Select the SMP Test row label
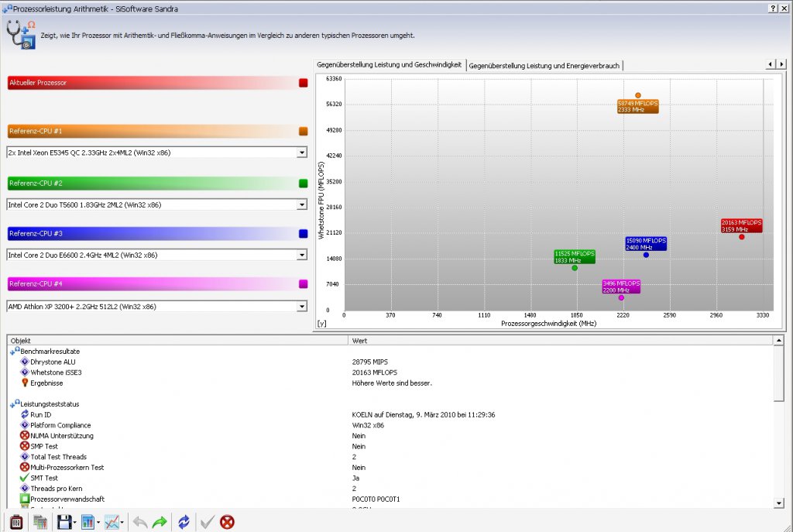This screenshot has height=532, width=793. point(44,446)
